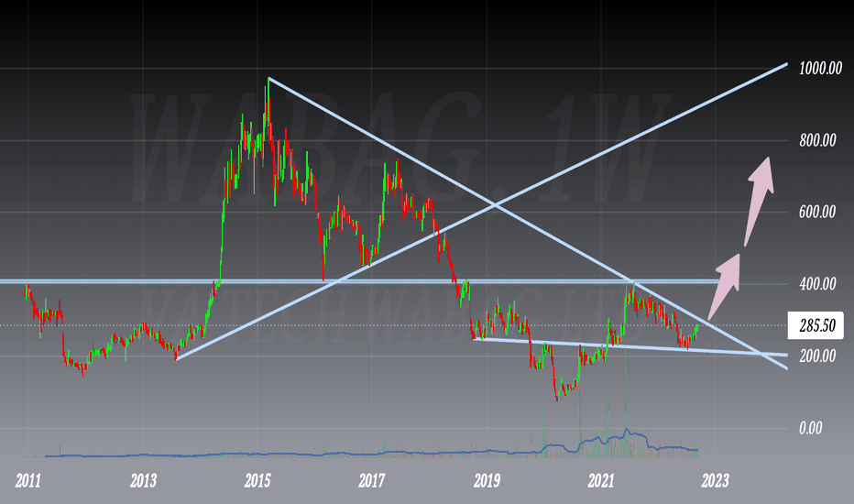Image resolution: width=854 pixels, height=504 pixels.
Task: Click the 400.00 price axis label
Action: 817,283
